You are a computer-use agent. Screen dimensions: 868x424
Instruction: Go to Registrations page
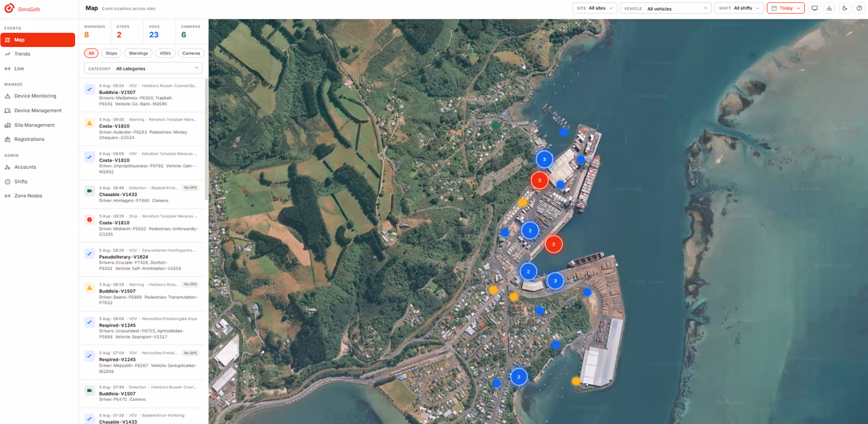pos(38,139)
